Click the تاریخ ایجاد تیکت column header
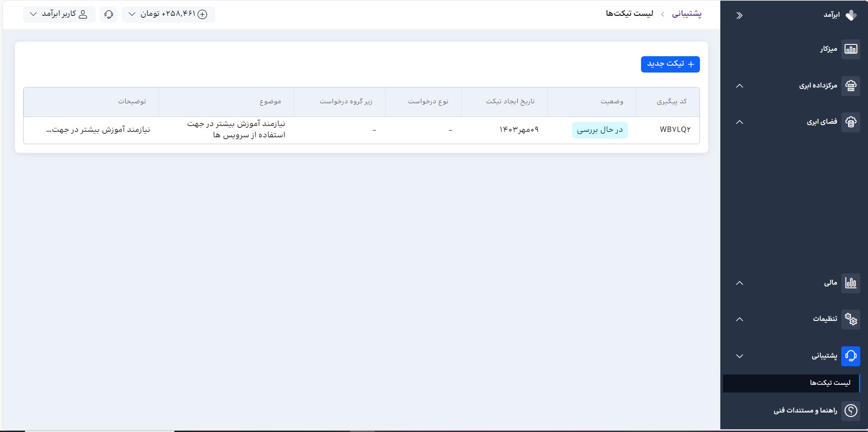868x432 pixels. [x=510, y=102]
